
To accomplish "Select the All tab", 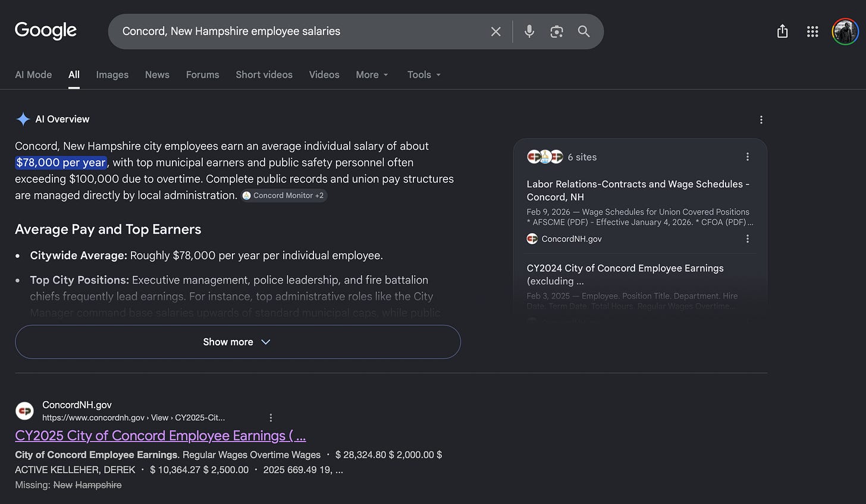I will click(74, 75).
